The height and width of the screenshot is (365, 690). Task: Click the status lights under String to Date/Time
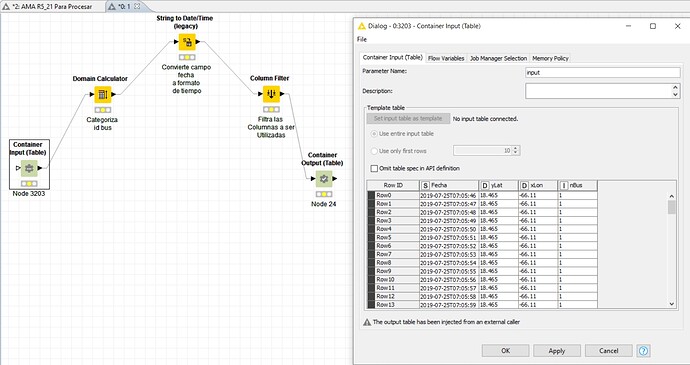tap(187, 57)
